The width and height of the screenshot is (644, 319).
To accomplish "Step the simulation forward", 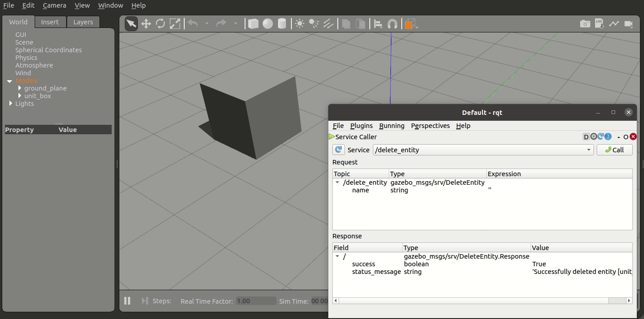I will pyautogui.click(x=145, y=301).
